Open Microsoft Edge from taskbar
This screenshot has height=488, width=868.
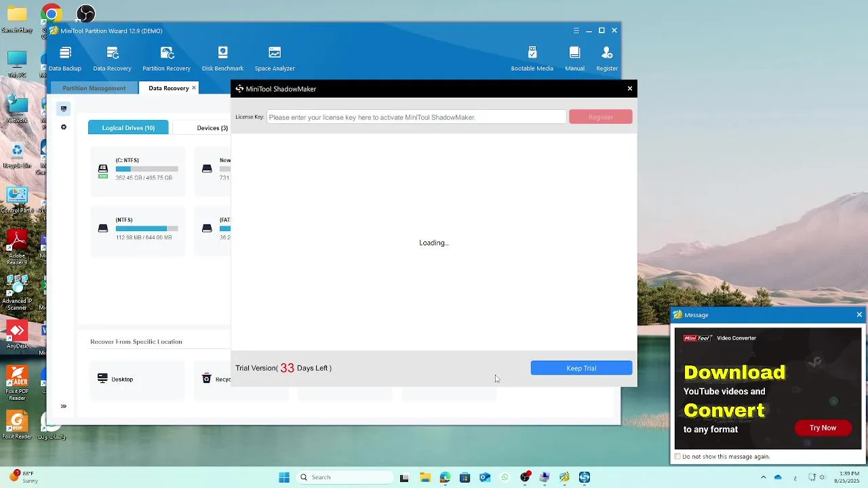[445, 477]
